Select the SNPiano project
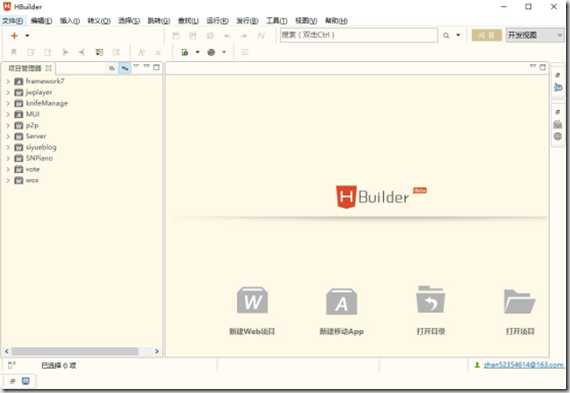This screenshot has width=570, height=393. point(39,158)
